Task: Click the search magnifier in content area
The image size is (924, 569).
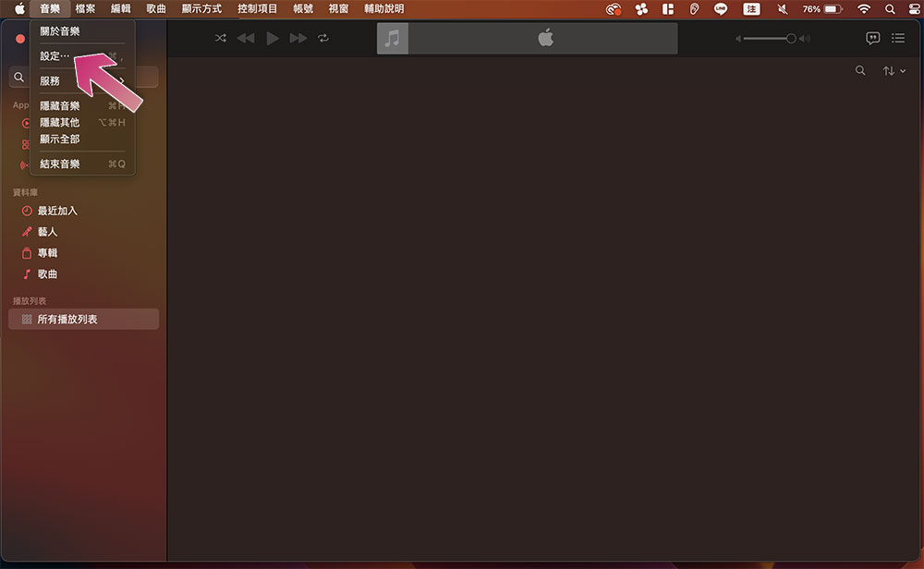Action: point(860,71)
